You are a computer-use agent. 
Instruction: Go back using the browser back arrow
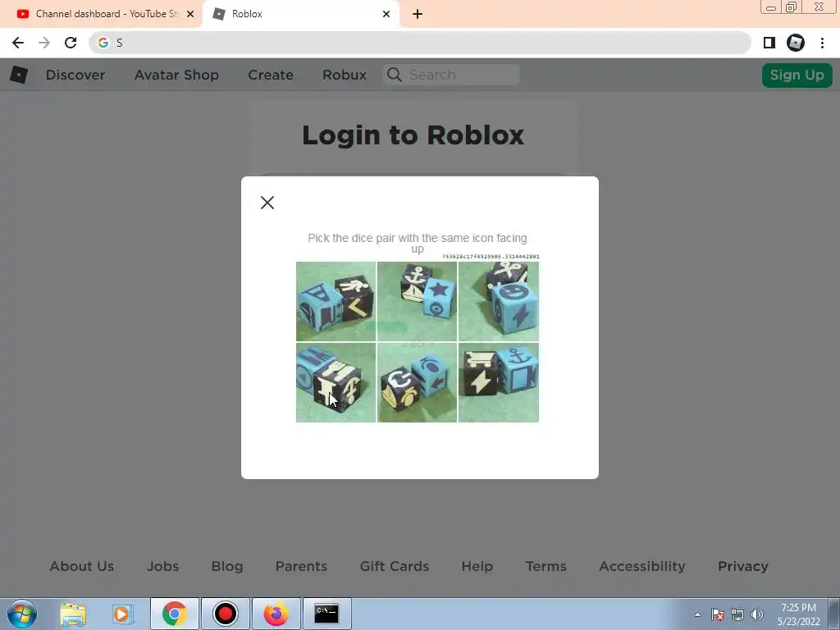pos(18,43)
